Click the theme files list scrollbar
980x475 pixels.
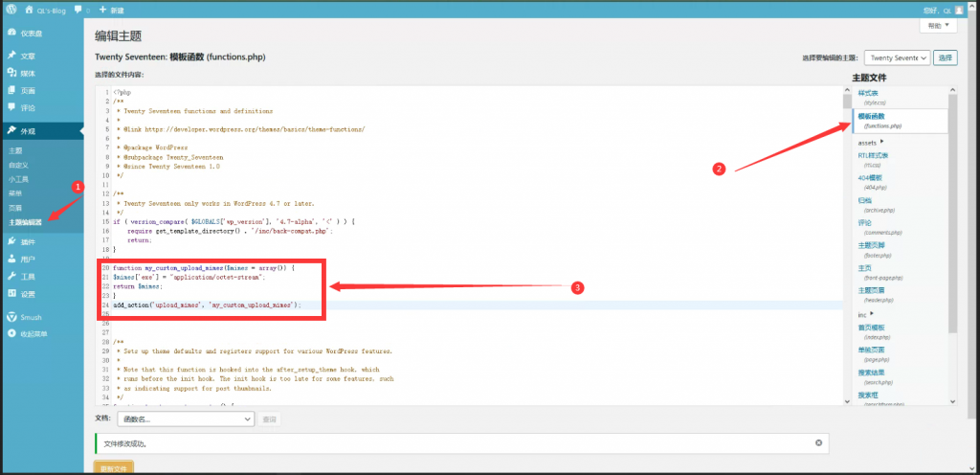coord(952,213)
